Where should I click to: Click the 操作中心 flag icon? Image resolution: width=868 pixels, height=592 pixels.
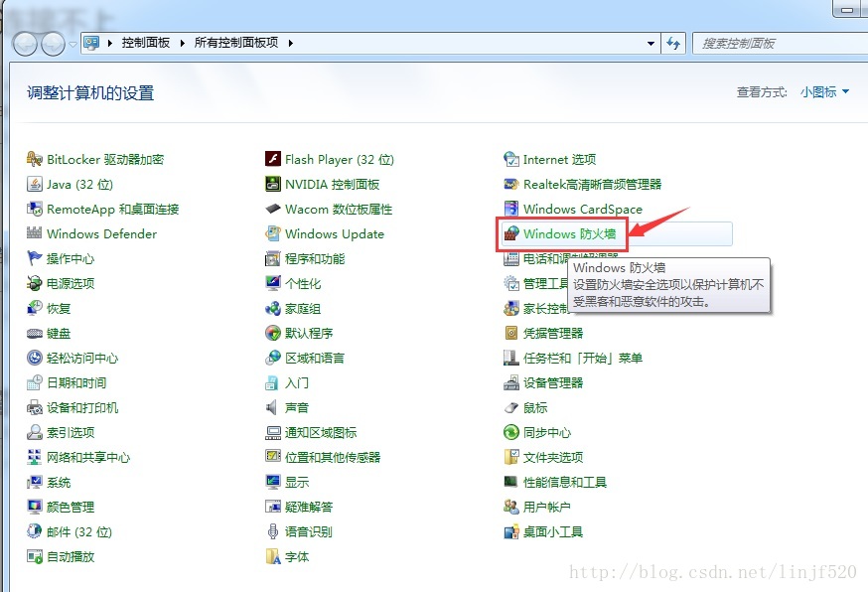pyautogui.click(x=35, y=258)
